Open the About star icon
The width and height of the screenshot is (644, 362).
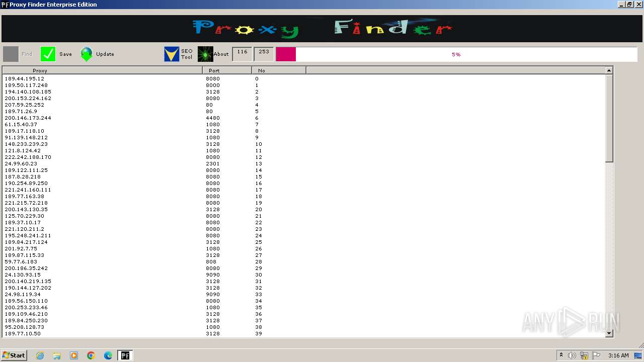(205, 54)
